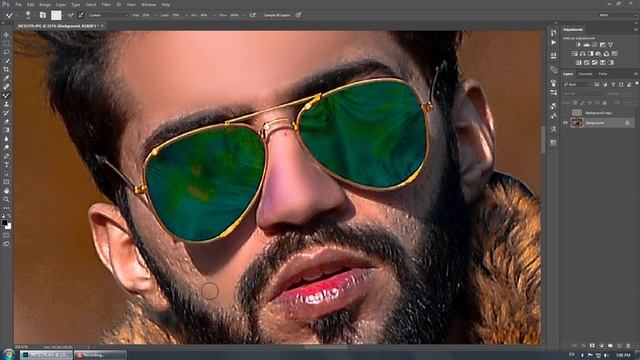Open the File menu
This screenshot has width=640, height=360.
click(x=18, y=4)
